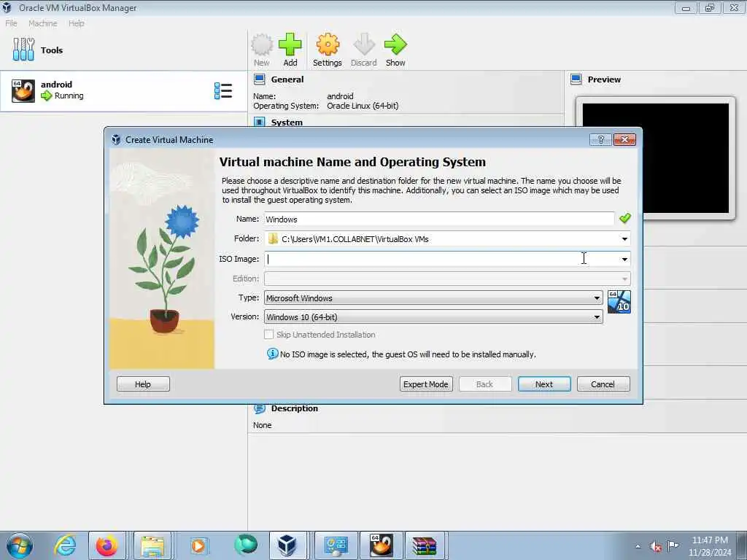Viewport: 747px width, 560px height.
Task: Open WinRAR from the taskbar
Action: tap(424, 545)
